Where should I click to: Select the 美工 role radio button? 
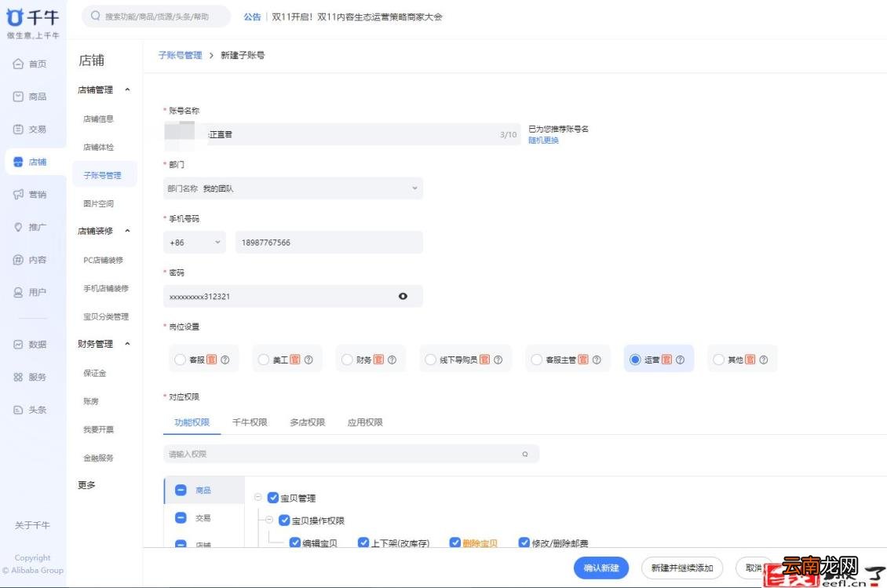click(x=264, y=360)
